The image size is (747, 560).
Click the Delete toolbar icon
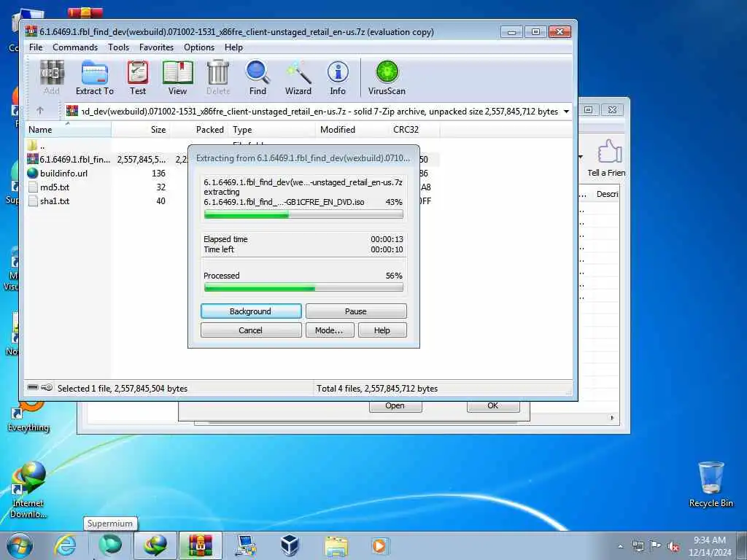tap(218, 78)
